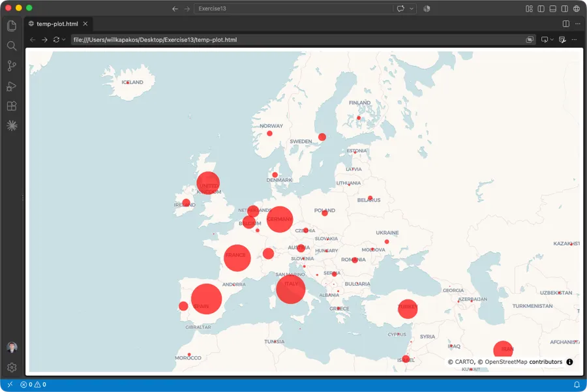Click the Iceland marker on map
587x392 pixels.
pos(128,83)
